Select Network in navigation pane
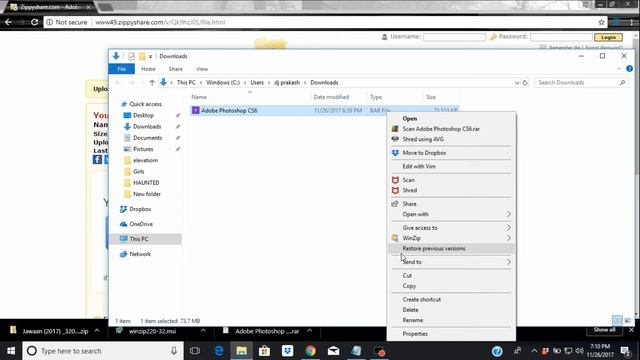Viewport: 640px width, 360px height. pos(140,254)
